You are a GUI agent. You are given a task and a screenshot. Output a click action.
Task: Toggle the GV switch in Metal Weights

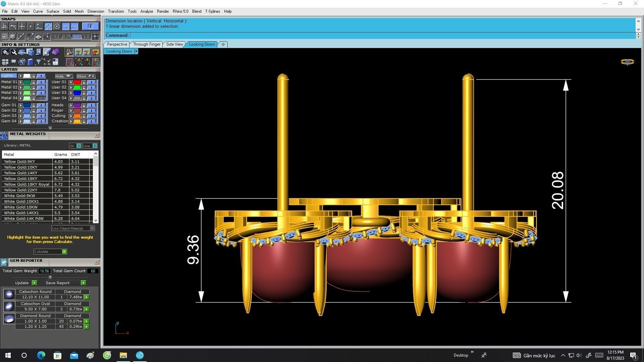pos(78,146)
